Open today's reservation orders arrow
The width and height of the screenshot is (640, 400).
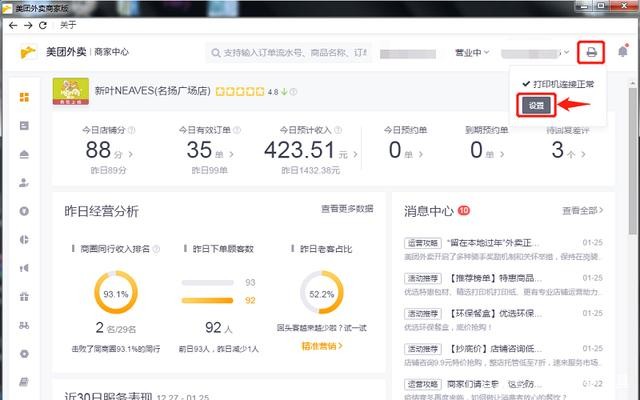[421, 154]
